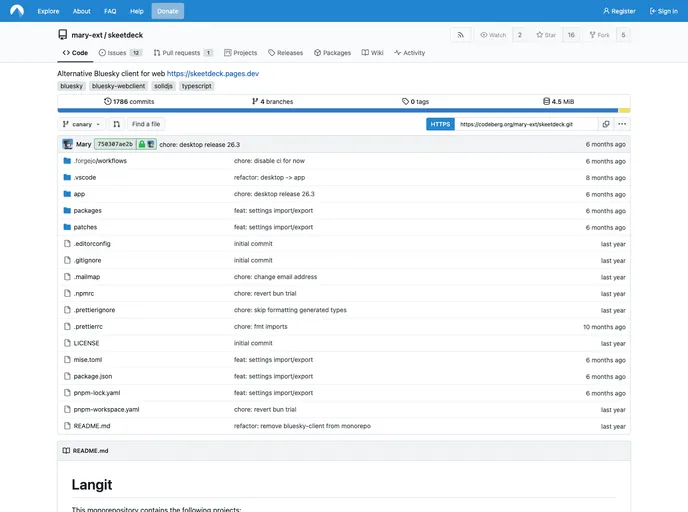View the 0 tags list
This screenshot has height=512, width=688.
coord(416,101)
